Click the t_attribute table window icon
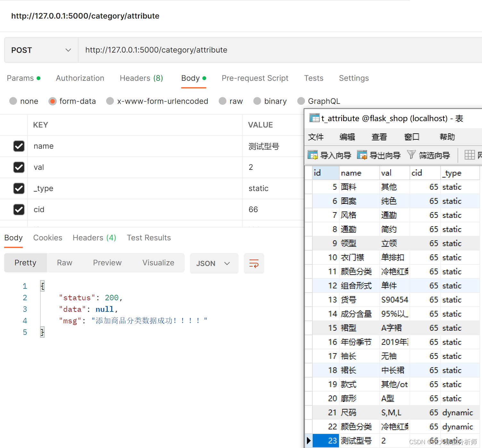Screen dimensions: 482x448 314,118
